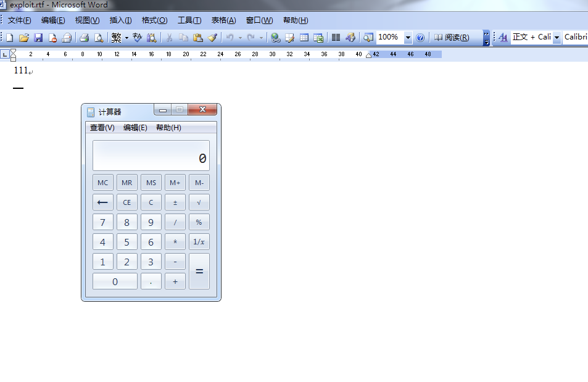Select the Format Painter brush
Image resolution: width=588 pixels, height=382 pixels.
212,38
